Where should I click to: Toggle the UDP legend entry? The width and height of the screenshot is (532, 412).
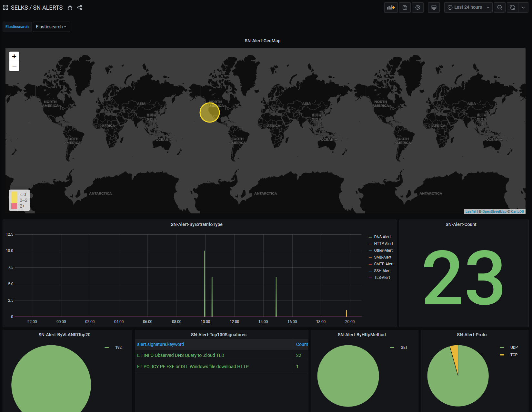pos(514,348)
